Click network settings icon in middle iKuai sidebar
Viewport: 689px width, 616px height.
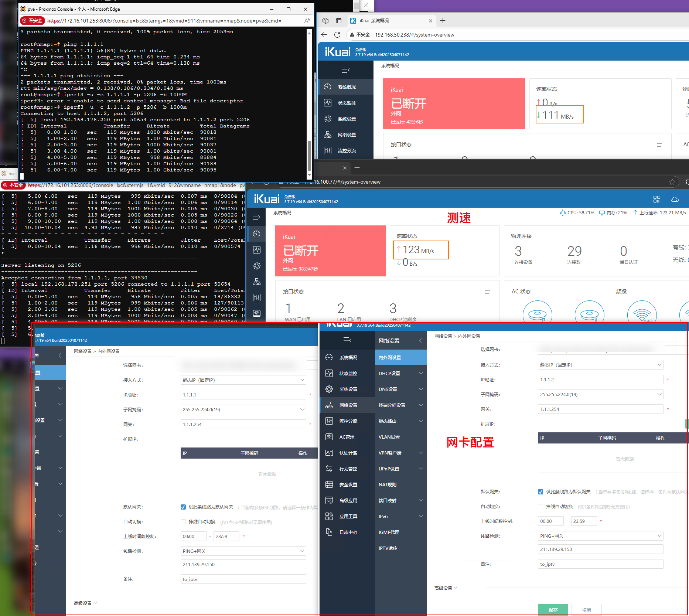point(257,282)
